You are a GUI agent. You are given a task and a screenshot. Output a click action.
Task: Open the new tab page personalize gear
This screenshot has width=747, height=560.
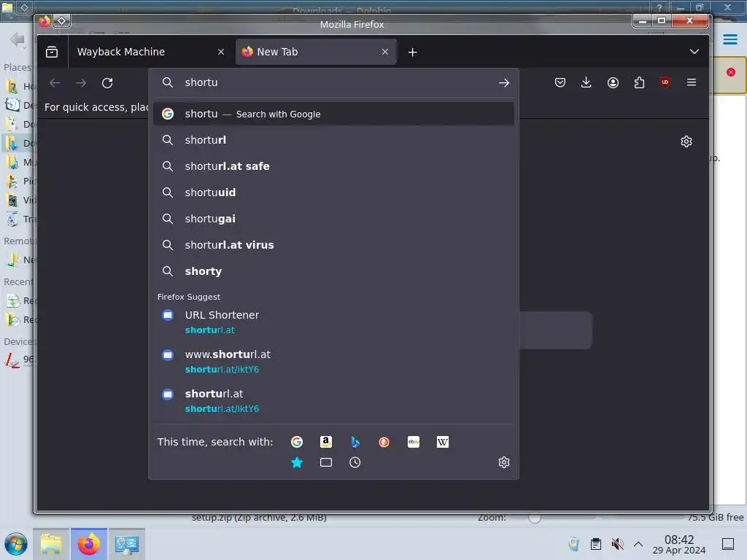tap(686, 141)
